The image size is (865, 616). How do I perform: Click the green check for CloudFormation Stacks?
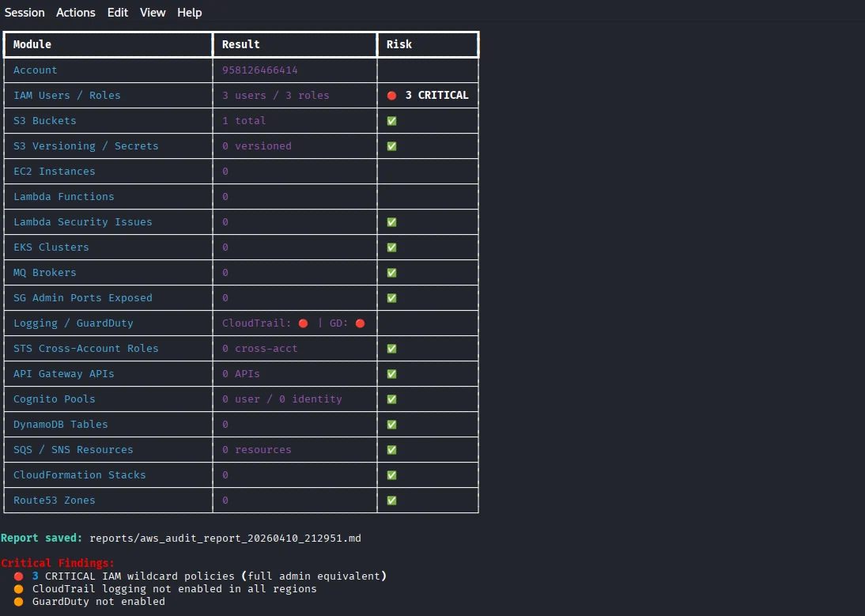point(391,475)
